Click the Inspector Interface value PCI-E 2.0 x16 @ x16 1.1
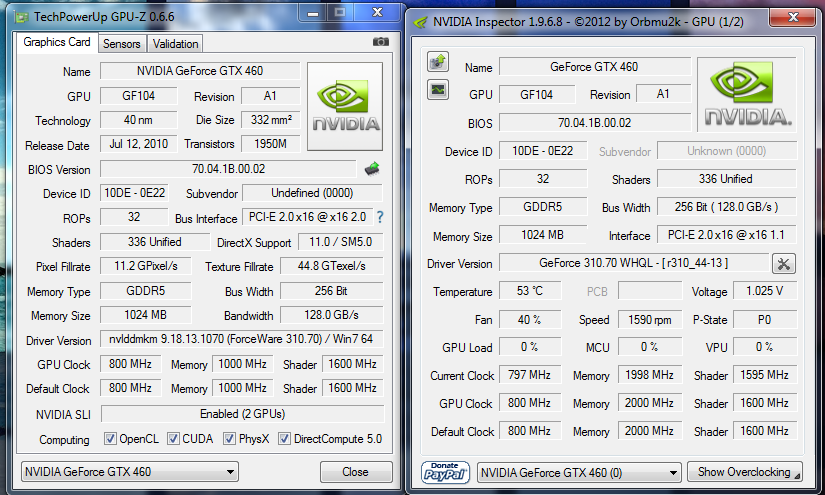Viewport: 825px width, 495px height. coord(727,235)
